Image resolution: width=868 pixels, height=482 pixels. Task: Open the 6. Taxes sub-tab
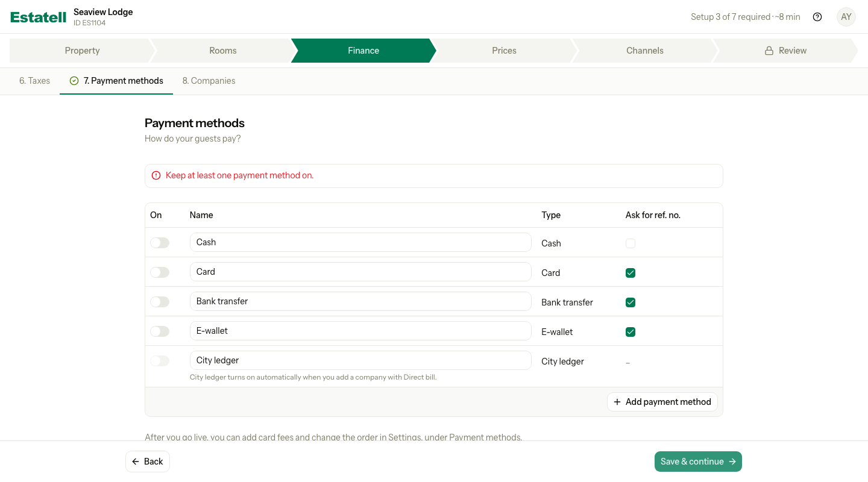34,81
